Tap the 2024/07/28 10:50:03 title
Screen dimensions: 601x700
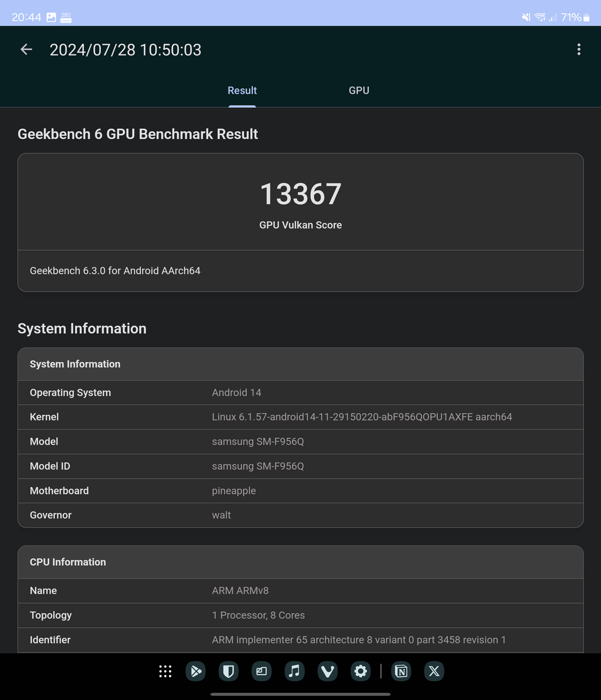click(x=125, y=50)
